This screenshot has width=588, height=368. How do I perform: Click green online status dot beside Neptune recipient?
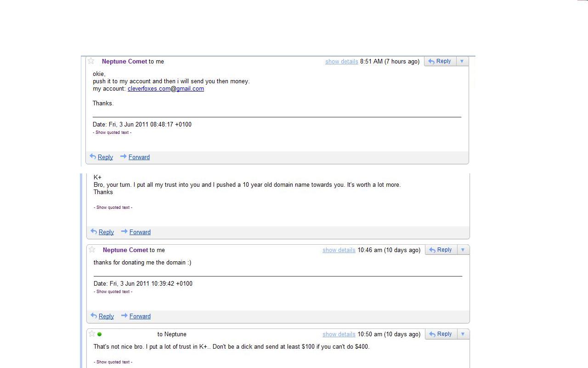tap(100, 334)
